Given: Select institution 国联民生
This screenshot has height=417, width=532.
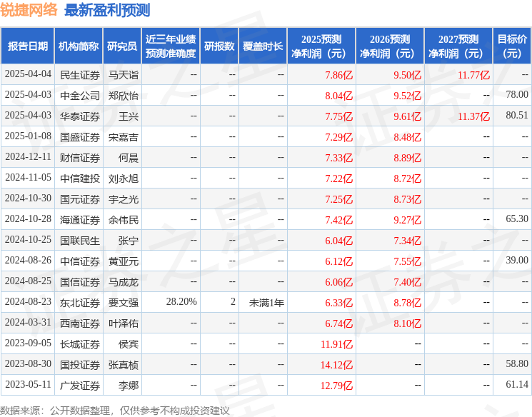Looking at the screenshot, I should pyautogui.click(x=80, y=241).
